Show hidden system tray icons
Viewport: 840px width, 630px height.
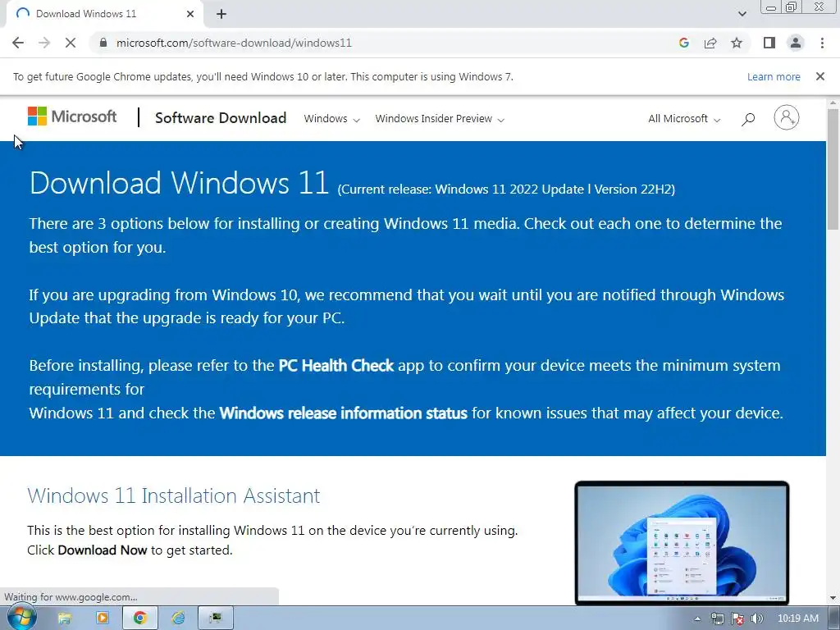pos(697,619)
